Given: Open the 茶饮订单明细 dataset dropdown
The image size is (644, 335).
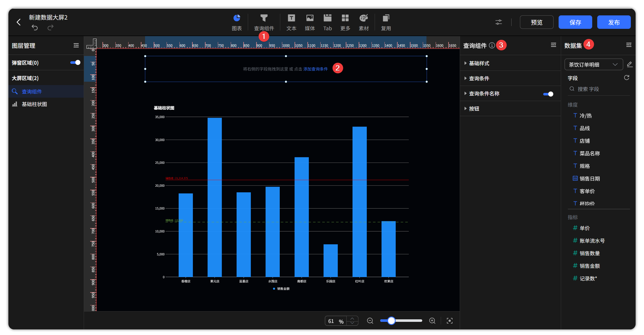Looking at the screenshot, I should point(594,65).
